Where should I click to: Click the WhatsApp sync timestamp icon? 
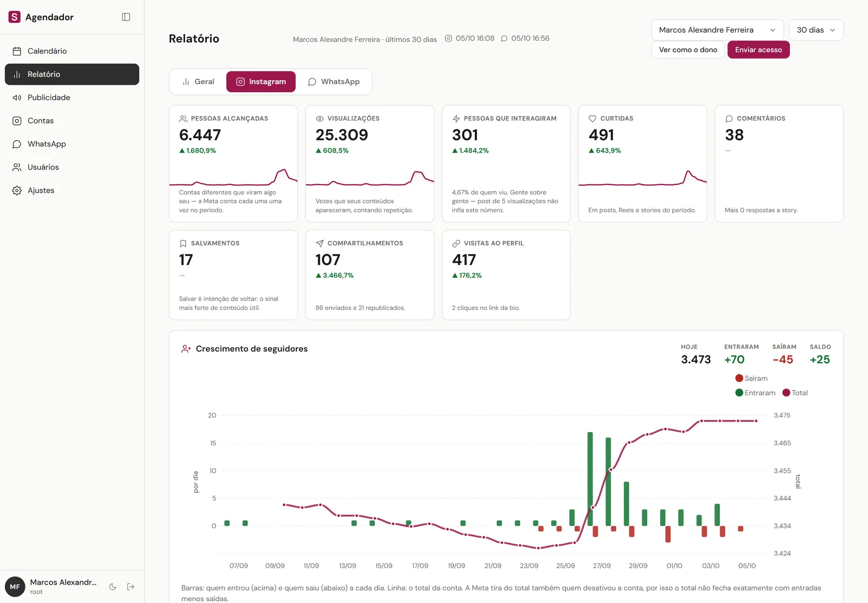[x=504, y=39]
